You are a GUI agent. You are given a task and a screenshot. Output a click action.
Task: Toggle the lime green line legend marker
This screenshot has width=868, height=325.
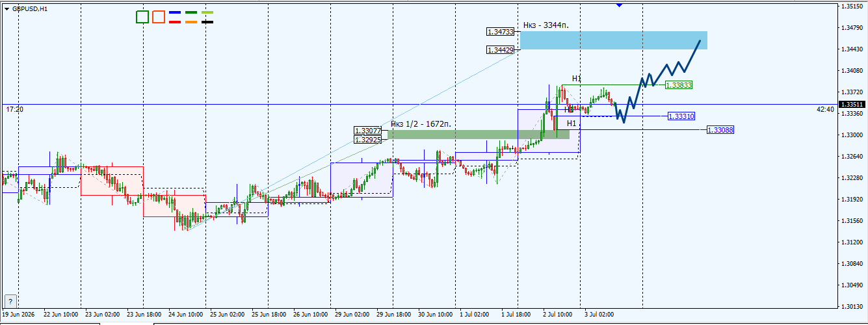[207, 12]
